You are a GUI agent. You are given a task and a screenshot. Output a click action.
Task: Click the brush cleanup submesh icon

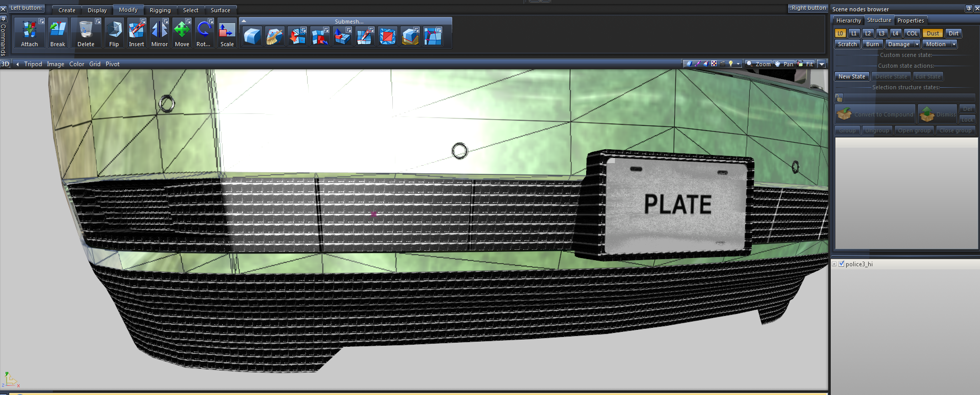274,36
